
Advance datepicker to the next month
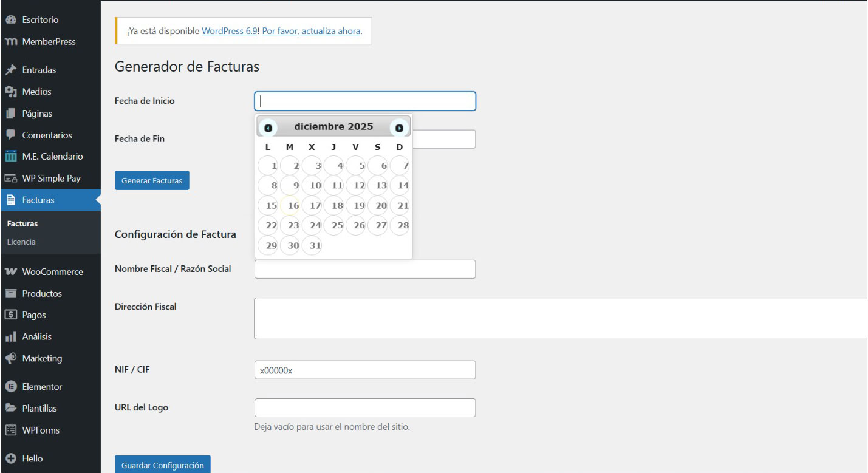click(x=400, y=126)
